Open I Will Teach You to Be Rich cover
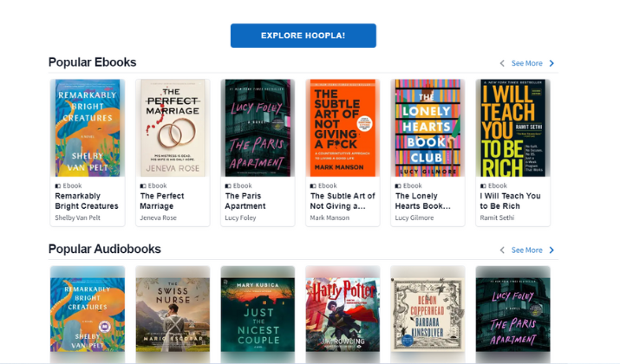 point(512,128)
